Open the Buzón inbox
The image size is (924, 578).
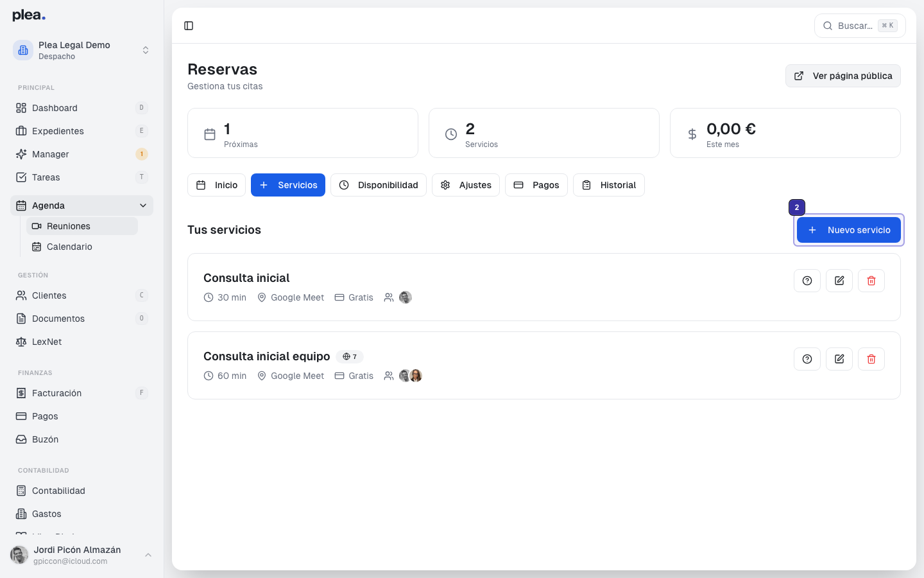(46, 439)
